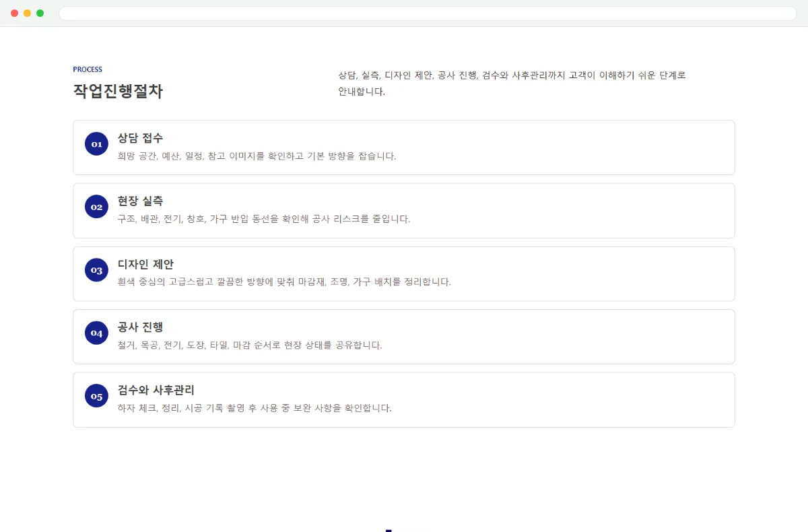This screenshot has width=808, height=532.
Task: Select the 디자인 제안 heading
Action: pyautogui.click(x=145, y=264)
